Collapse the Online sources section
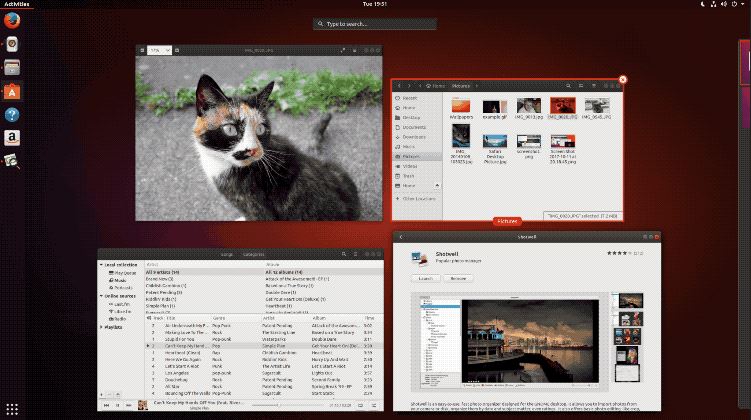Viewport: 751px width, 420px height. [x=101, y=296]
